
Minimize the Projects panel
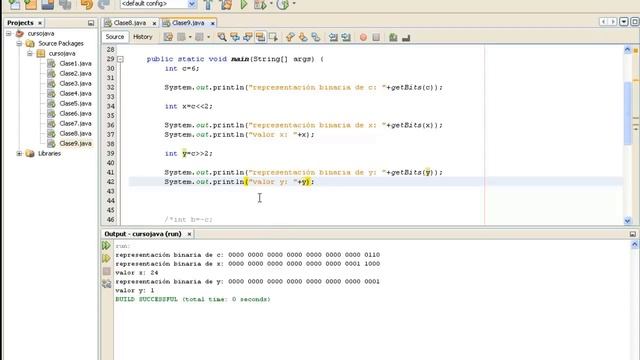(x=91, y=23)
